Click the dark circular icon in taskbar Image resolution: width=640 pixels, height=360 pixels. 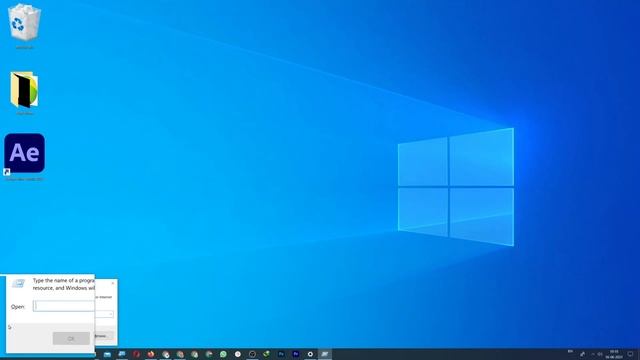tap(252, 354)
